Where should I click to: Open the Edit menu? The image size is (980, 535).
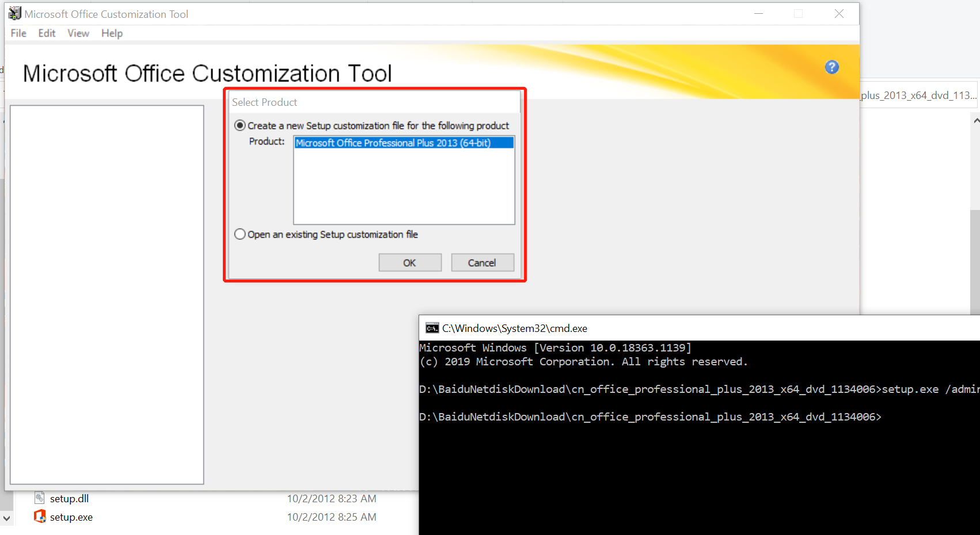[x=47, y=33]
